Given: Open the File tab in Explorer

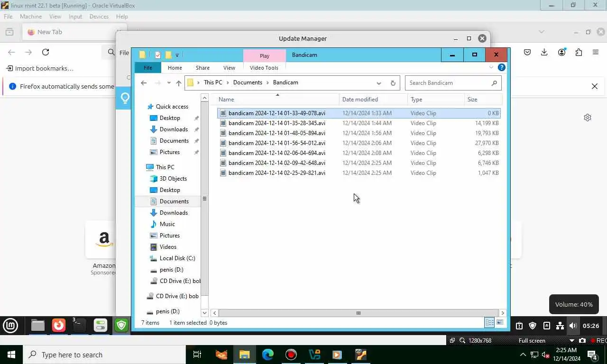Looking at the screenshot, I should tap(148, 68).
